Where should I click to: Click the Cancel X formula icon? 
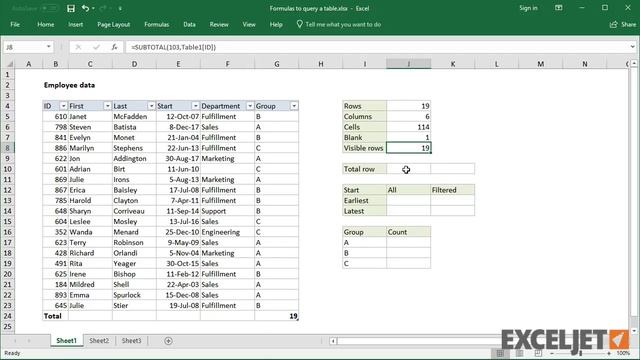78,47
